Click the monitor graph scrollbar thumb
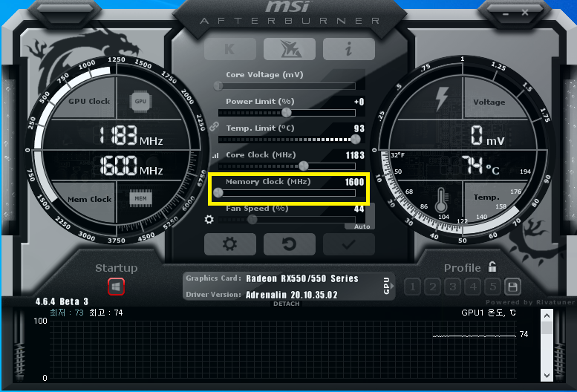The width and height of the screenshot is (577, 392). coord(547,328)
